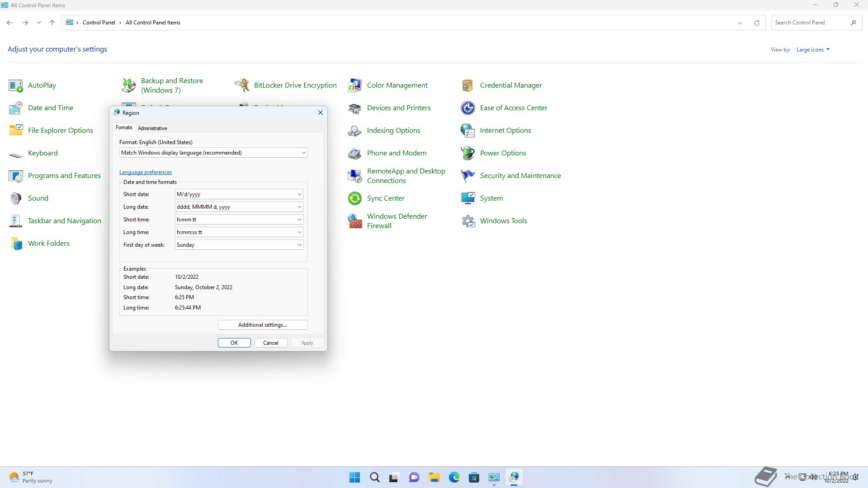Open the File Explorer Options icon
The width and height of the screenshot is (868, 488).
16,131
